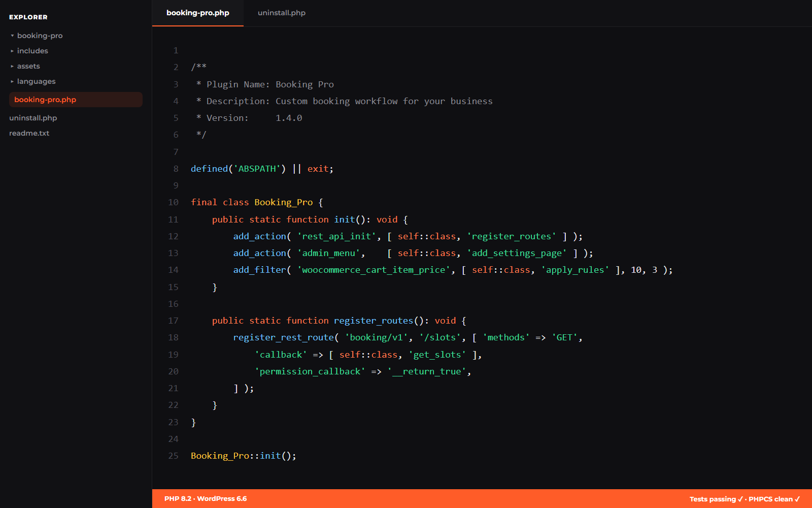812x508 pixels.
Task: Click the 'rest_api_init' string
Action: coord(336,236)
